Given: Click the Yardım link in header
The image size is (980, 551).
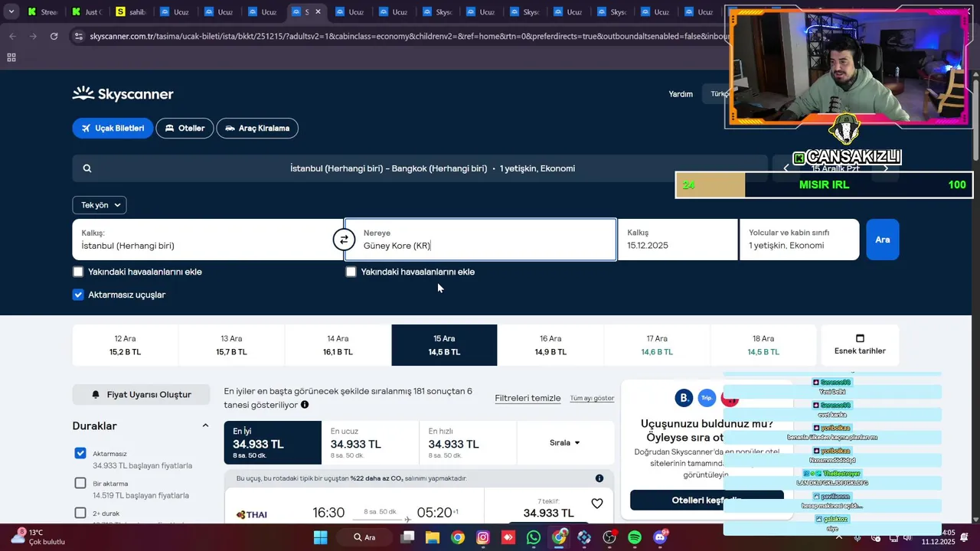Looking at the screenshot, I should (681, 94).
